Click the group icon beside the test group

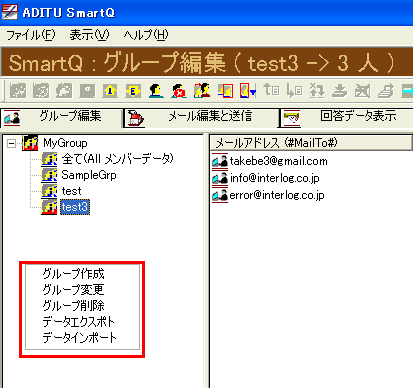[x=49, y=191]
